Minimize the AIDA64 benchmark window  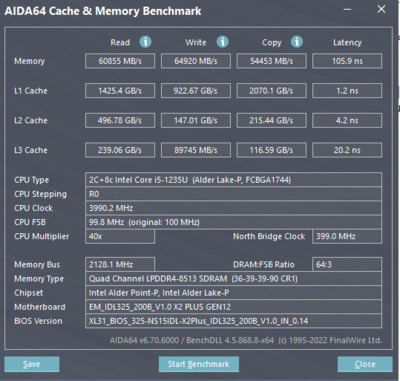pos(347,9)
